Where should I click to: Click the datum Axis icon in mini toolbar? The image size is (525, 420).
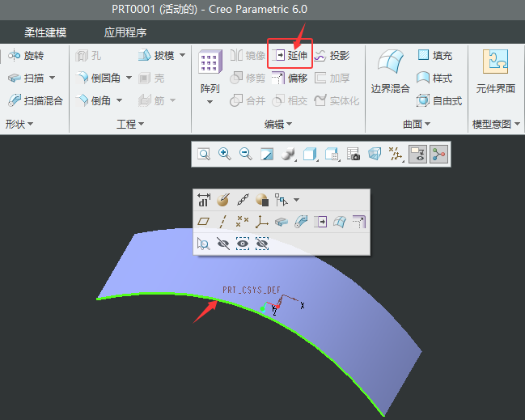click(x=223, y=222)
